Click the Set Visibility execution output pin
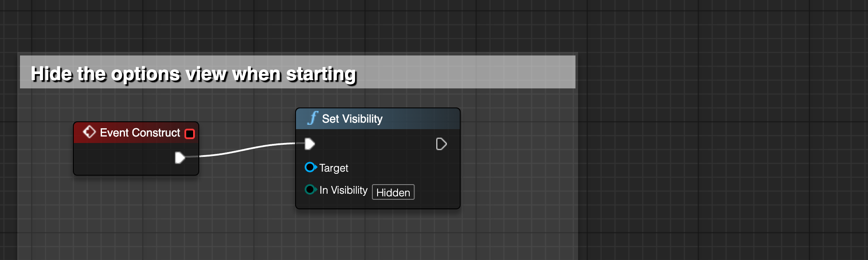This screenshot has width=868, height=260. pos(441,144)
